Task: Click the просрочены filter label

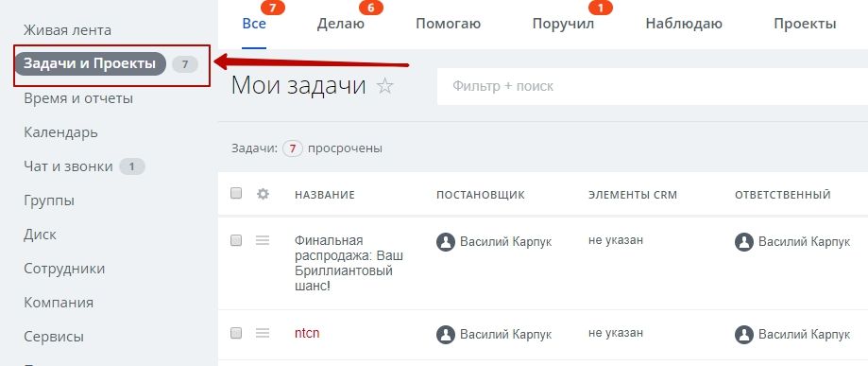Action: (x=345, y=148)
